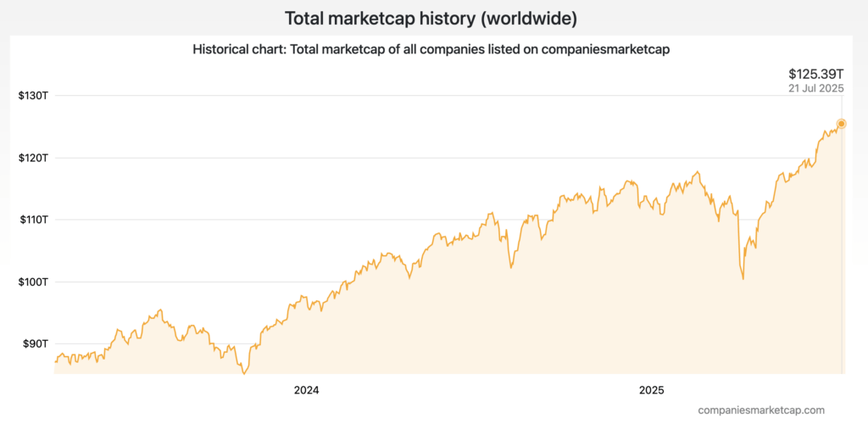Select the $120T y-axis label

(32, 158)
